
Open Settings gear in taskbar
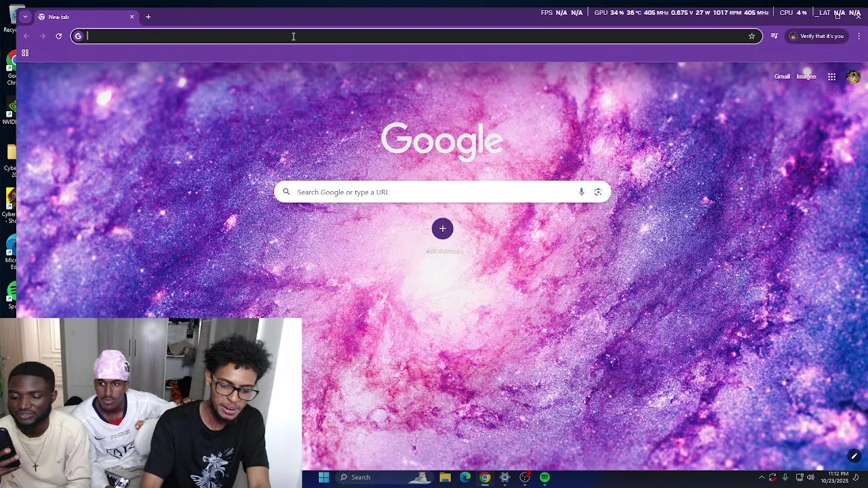tap(505, 477)
